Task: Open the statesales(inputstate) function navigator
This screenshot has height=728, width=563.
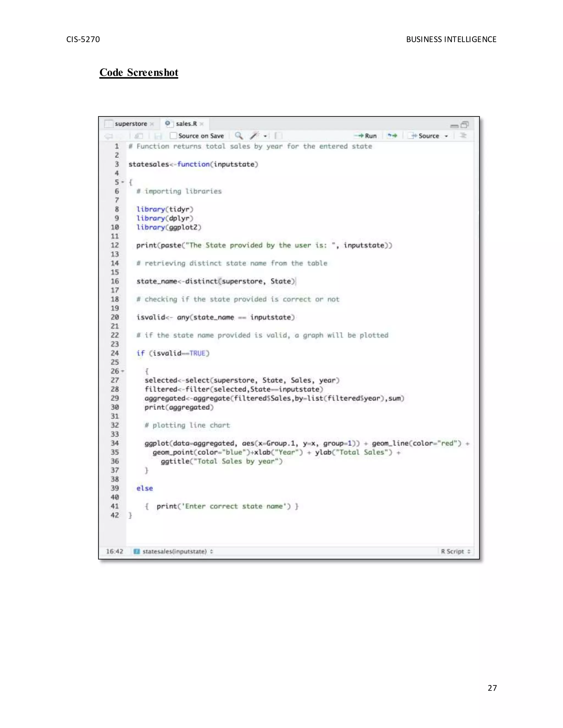Action: (174, 551)
